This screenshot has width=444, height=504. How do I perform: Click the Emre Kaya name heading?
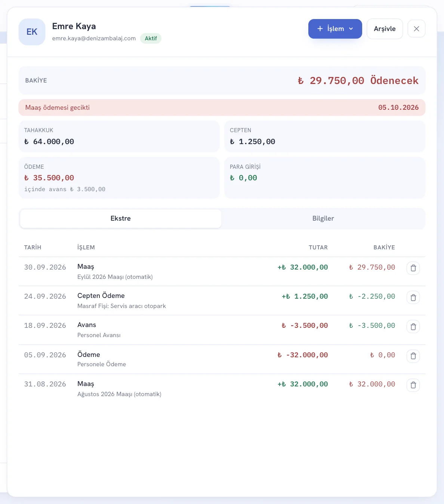click(74, 26)
